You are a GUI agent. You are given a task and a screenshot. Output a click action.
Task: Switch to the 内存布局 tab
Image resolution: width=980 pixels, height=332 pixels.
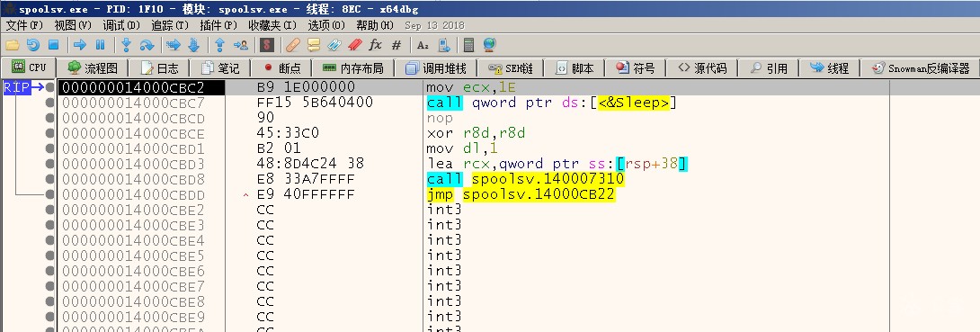pyautogui.click(x=353, y=68)
